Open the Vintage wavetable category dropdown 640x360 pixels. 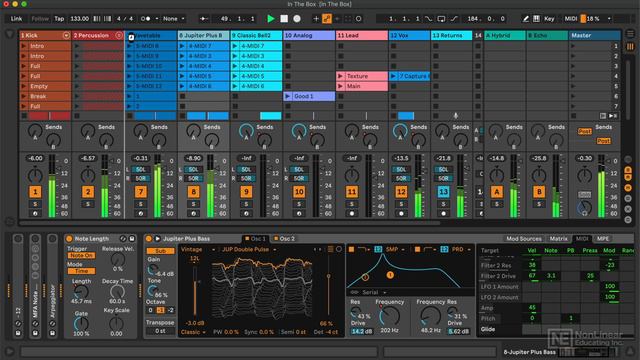pos(198,249)
